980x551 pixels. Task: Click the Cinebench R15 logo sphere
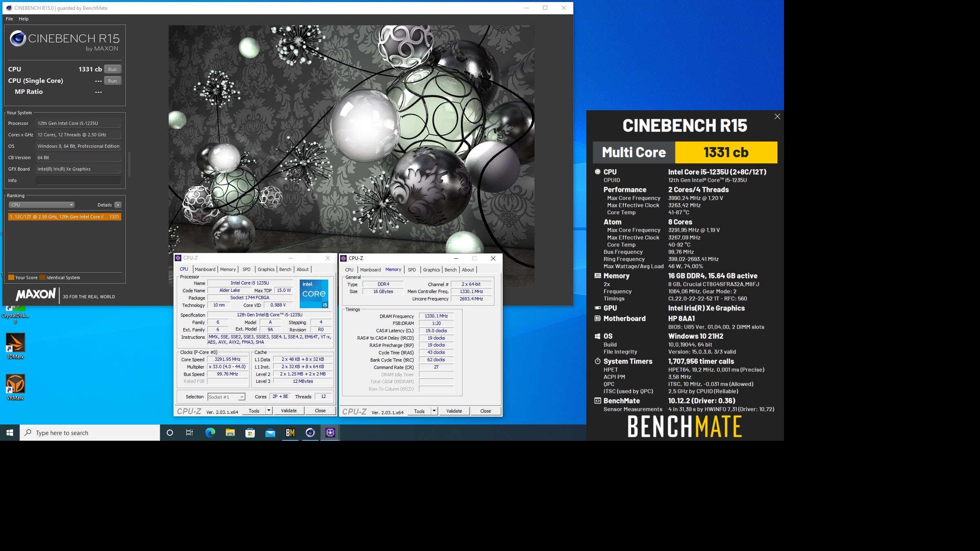pos(18,39)
